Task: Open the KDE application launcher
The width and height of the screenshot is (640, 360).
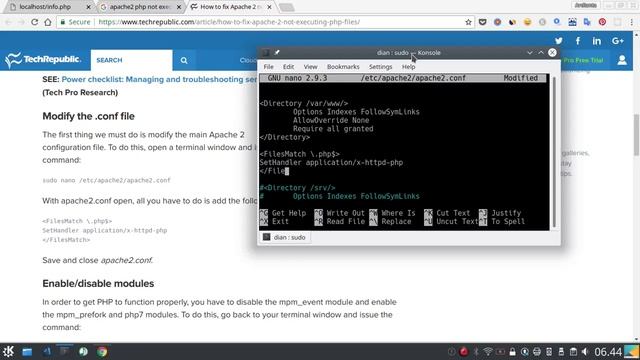Action: pos(8,351)
